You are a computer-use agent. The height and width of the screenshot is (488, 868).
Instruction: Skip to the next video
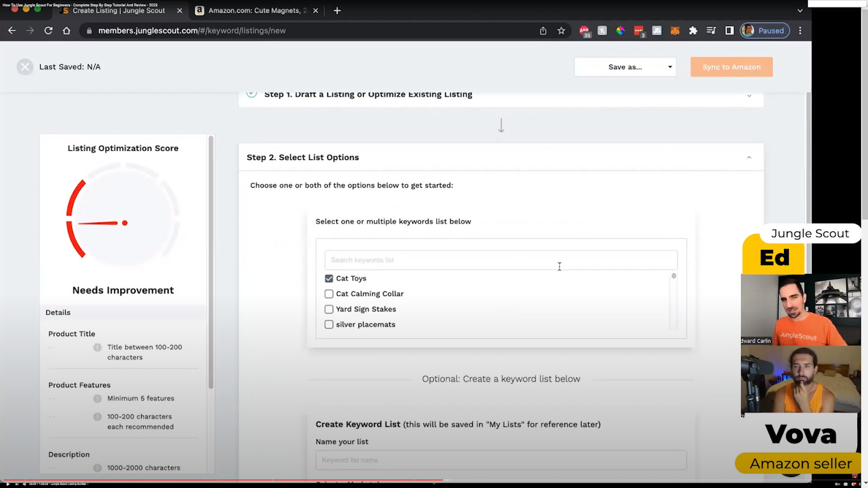[16, 484]
